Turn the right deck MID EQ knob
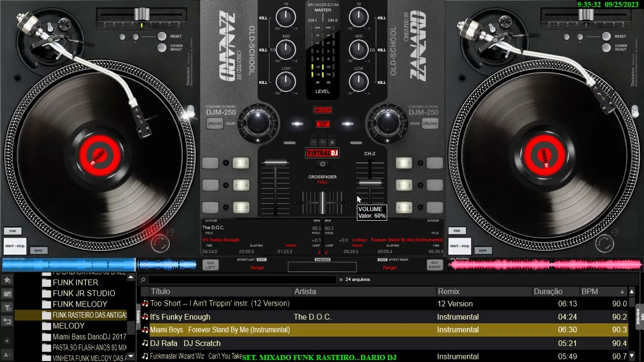 point(359,50)
